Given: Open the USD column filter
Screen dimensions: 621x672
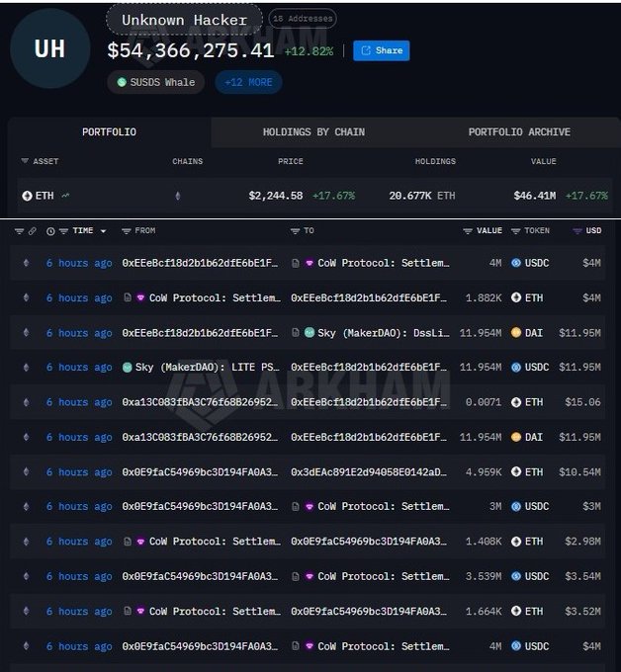Looking at the screenshot, I should (x=577, y=231).
